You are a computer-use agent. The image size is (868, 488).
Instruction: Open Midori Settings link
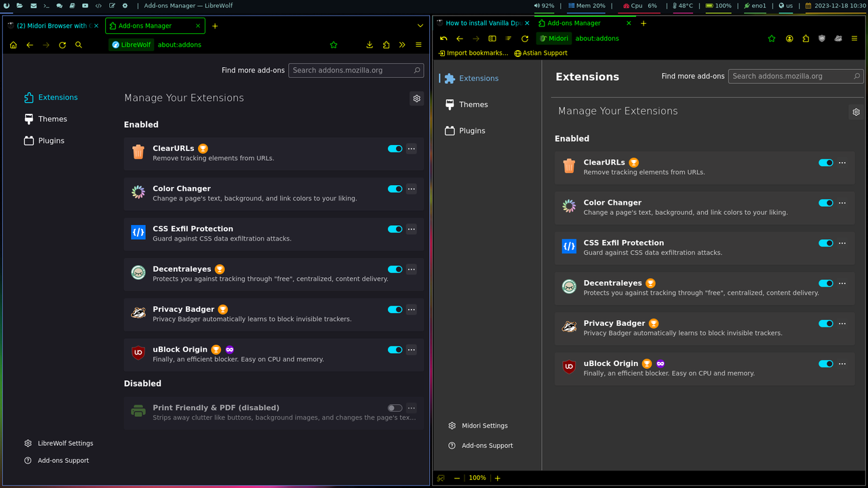(478, 426)
